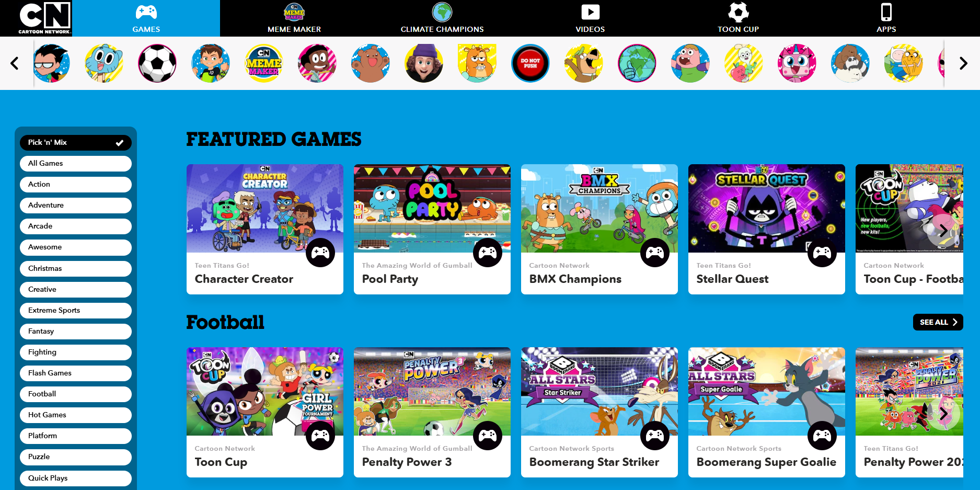
Task: Show the next character carousel icons
Action: (x=963, y=63)
